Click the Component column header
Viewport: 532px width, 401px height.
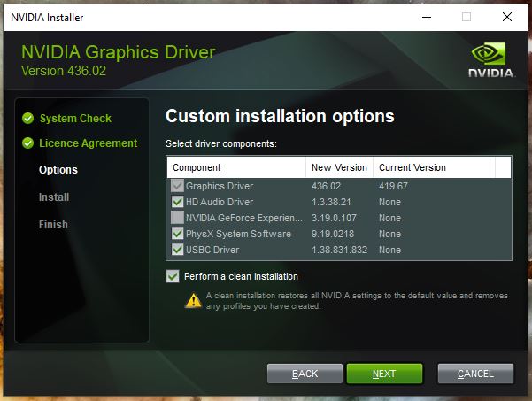tap(236, 167)
